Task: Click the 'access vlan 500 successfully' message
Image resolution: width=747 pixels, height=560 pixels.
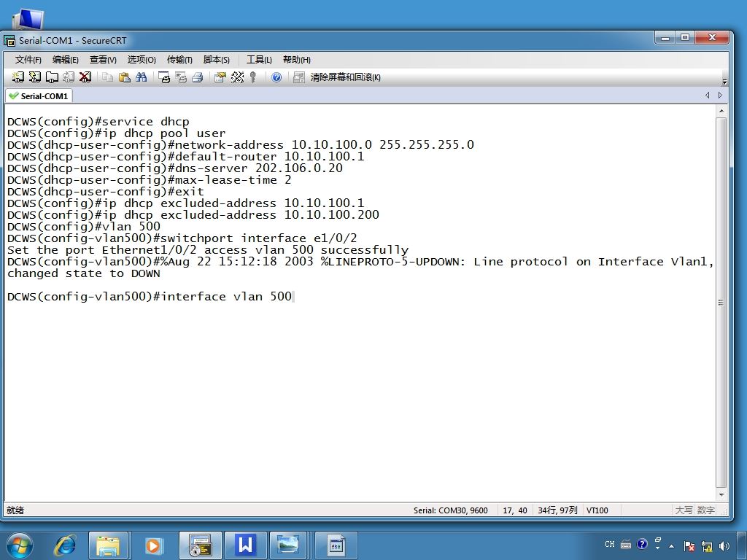Action: [x=306, y=250]
